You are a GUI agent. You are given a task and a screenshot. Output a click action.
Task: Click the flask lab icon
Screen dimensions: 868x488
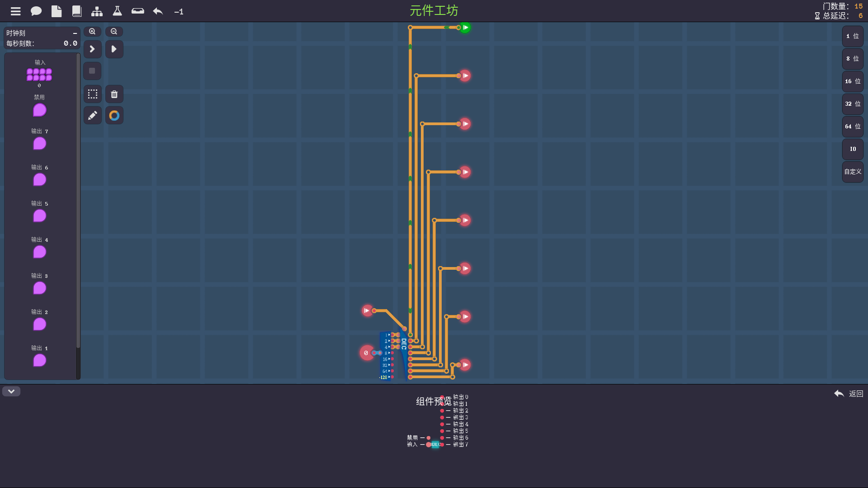[117, 11]
